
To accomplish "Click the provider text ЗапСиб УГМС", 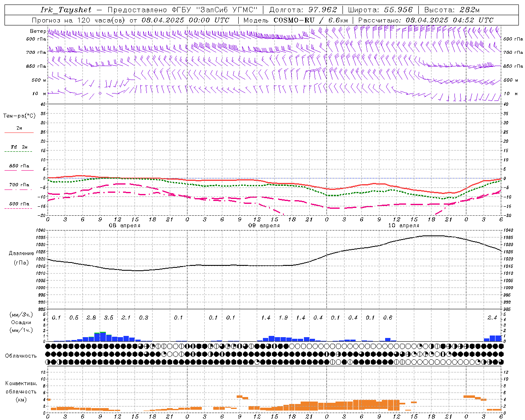I will pos(228,10).
